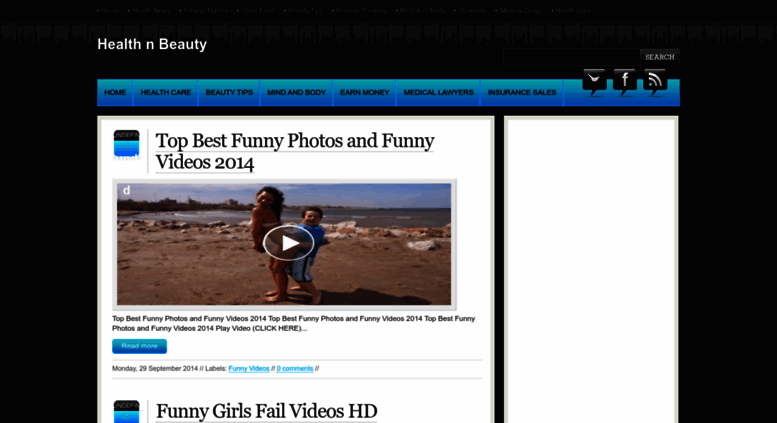Open INSURANCE SALES menu item
Image resolution: width=777 pixels, height=423 pixels.
click(522, 93)
